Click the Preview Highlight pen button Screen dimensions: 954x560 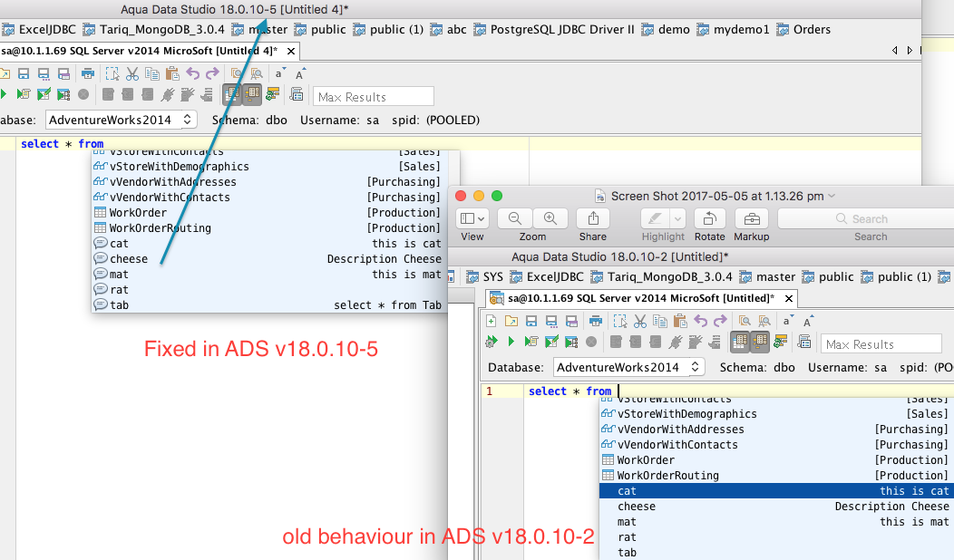[656, 218]
